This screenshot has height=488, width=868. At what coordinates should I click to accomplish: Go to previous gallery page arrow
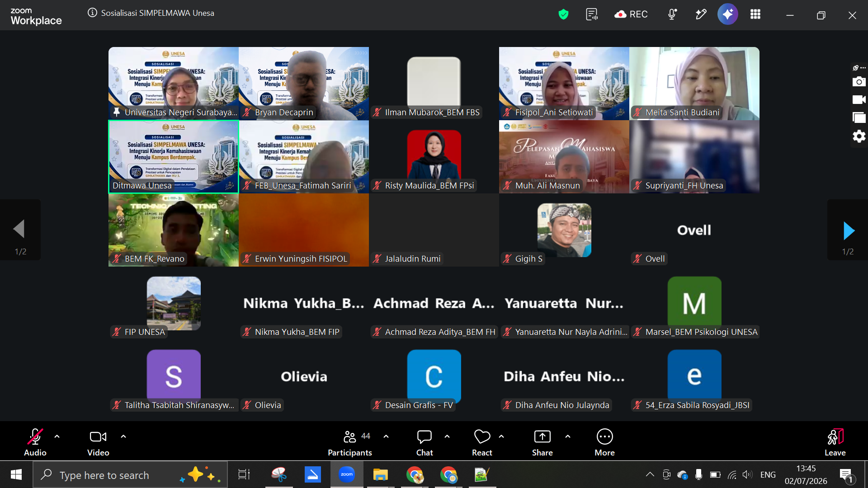(x=19, y=229)
